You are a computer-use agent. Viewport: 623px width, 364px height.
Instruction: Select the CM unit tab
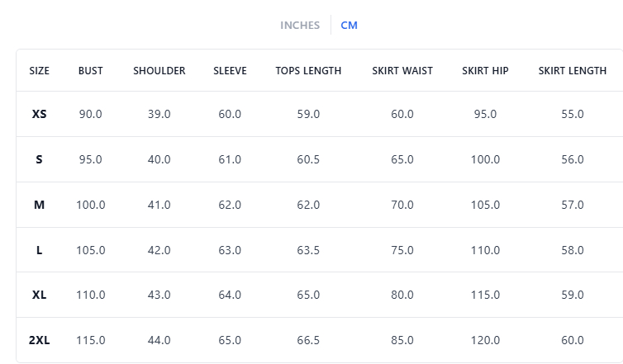pos(349,26)
